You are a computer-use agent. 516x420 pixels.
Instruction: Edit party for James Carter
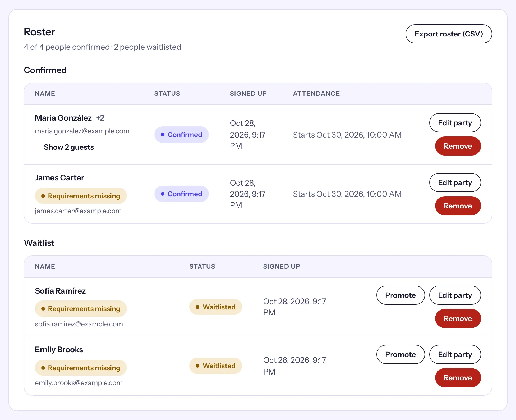[x=455, y=182]
